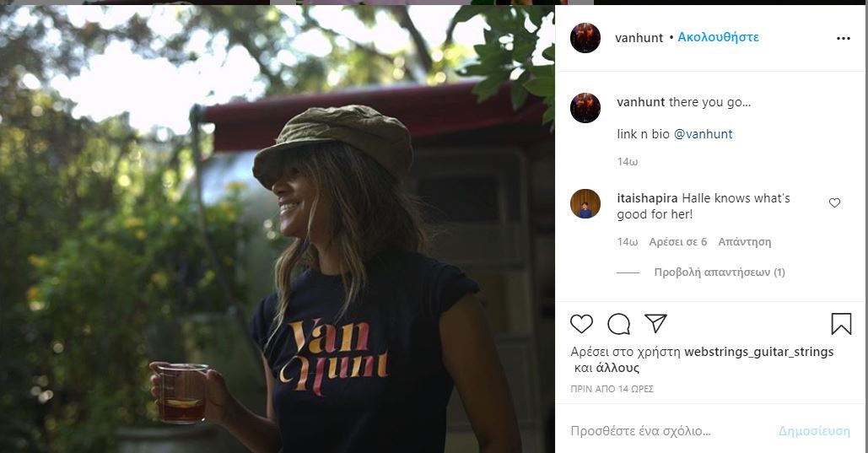Open the vanhunt avatar beside the caption

click(585, 108)
